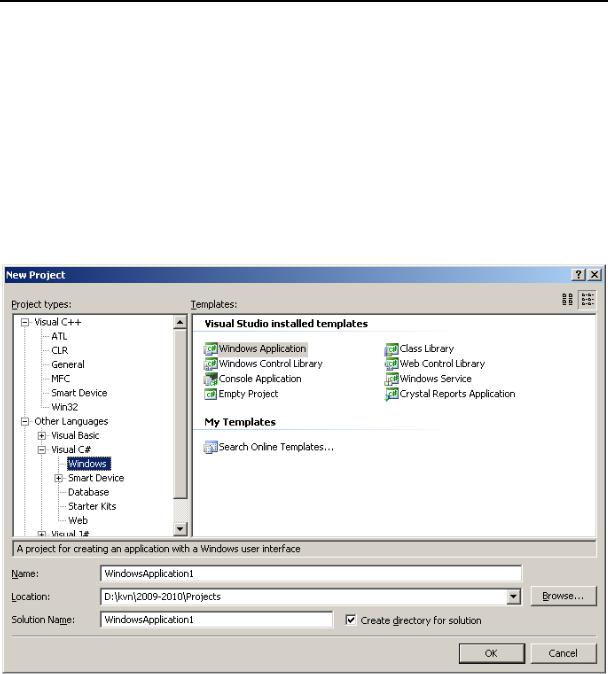Select CLR project type
Screen dimensions: 608x674
point(60,350)
